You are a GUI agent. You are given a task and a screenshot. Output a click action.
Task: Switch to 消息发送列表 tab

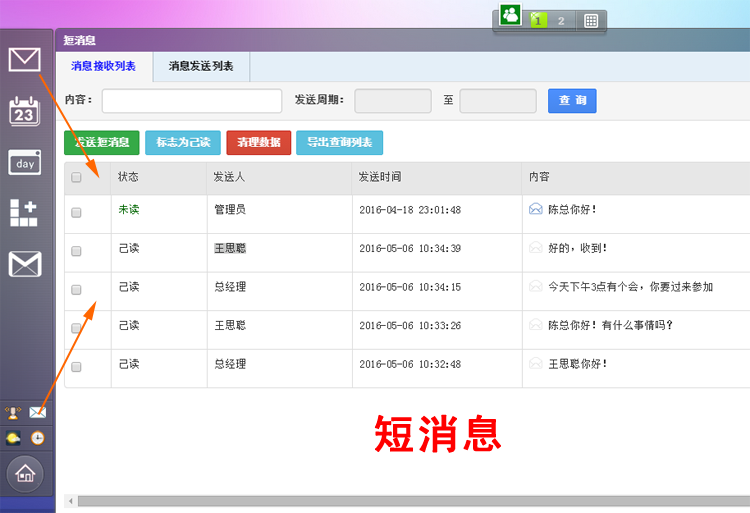click(x=201, y=66)
